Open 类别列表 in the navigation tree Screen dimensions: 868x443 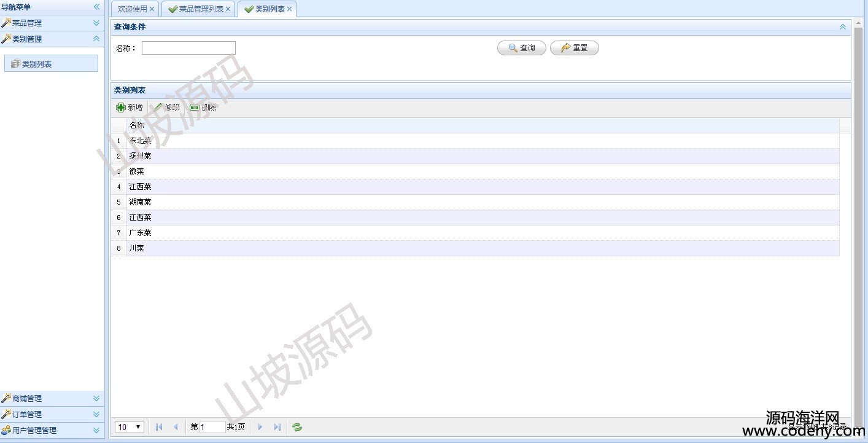click(x=51, y=63)
